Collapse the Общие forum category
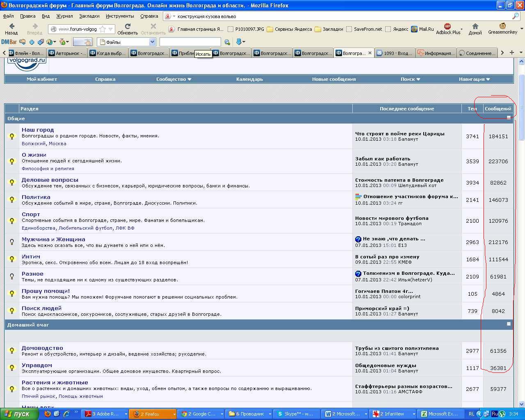 [x=509, y=118]
